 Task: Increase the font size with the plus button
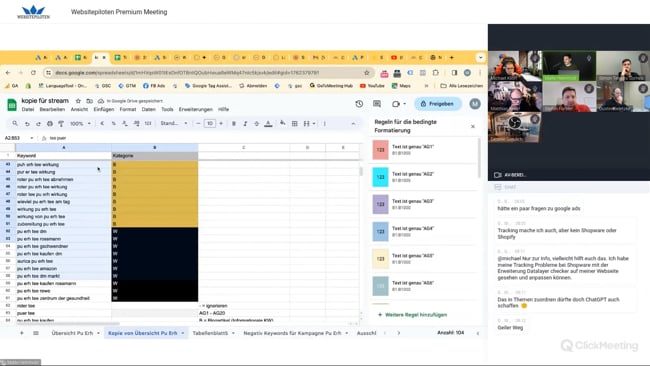pos(221,124)
